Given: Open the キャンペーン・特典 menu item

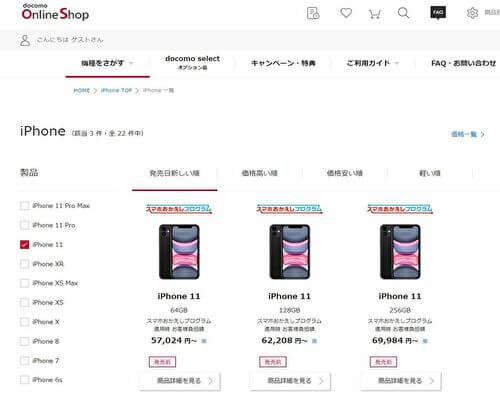Looking at the screenshot, I should coord(283,63).
